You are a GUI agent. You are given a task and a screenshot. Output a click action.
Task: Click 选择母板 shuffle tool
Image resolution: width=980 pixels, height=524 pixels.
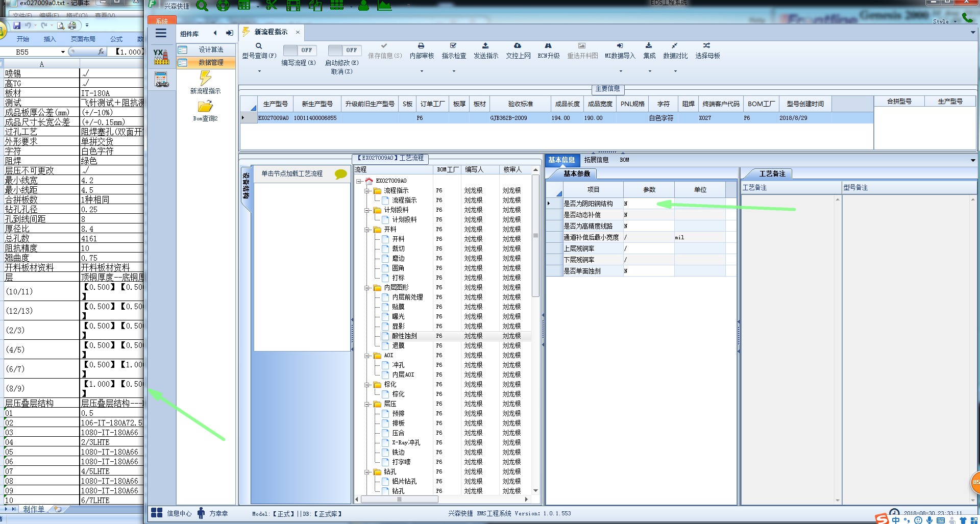(707, 51)
